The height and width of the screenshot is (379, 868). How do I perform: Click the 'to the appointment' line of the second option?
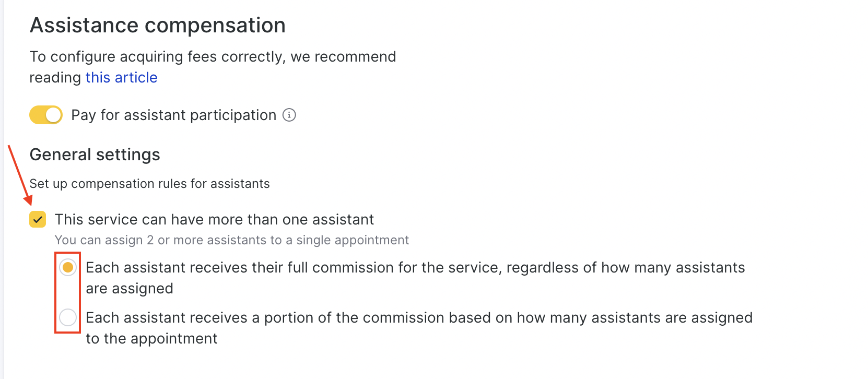151,338
